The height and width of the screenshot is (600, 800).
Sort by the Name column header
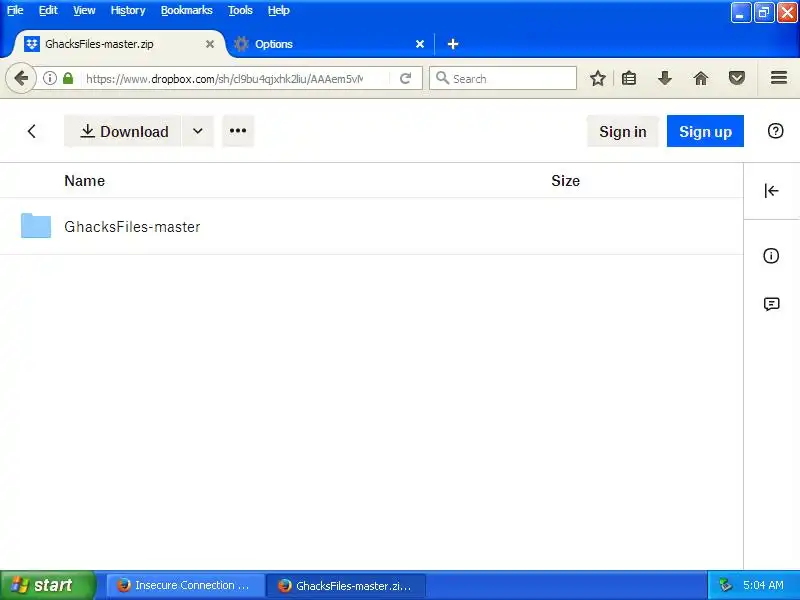click(85, 181)
